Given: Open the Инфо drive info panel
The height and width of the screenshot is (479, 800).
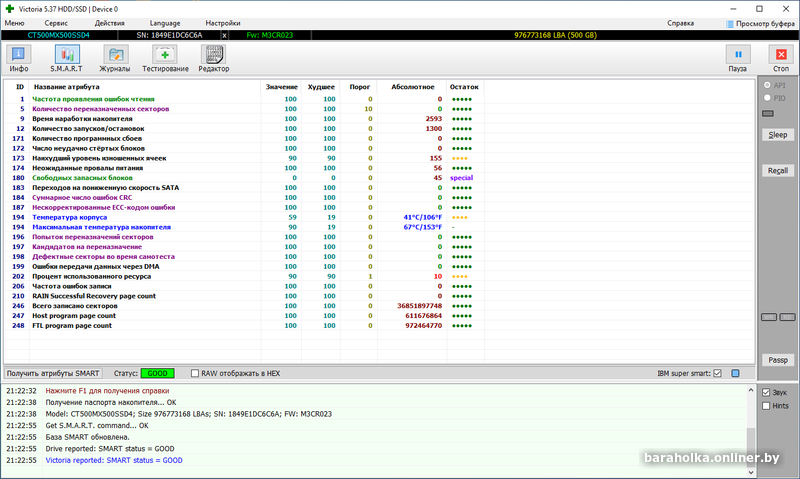Looking at the screenshot, I should coord(19,59).
